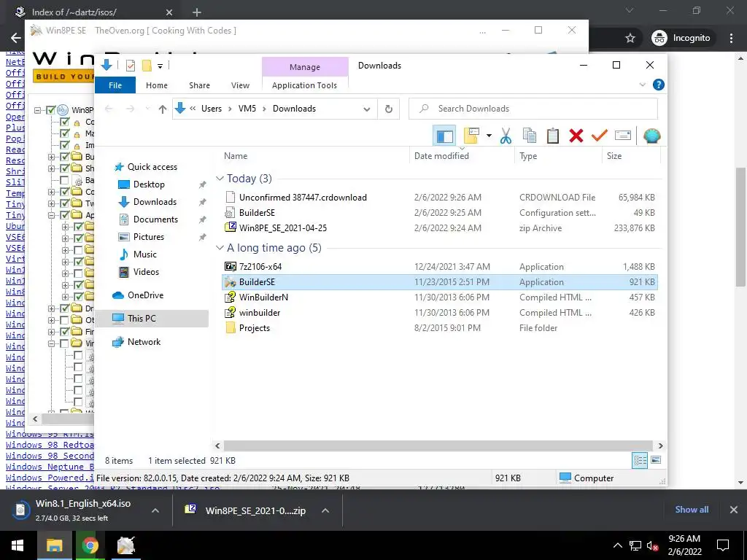747x560 pixels.
Task: Open options arrow for Win8.1_English_x64.iso download
Action: tap(155, 510)
